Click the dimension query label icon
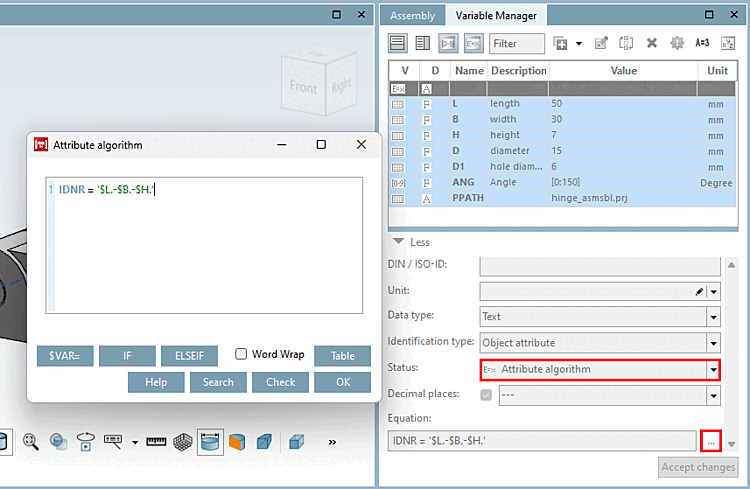 click(x=113, y=442)
